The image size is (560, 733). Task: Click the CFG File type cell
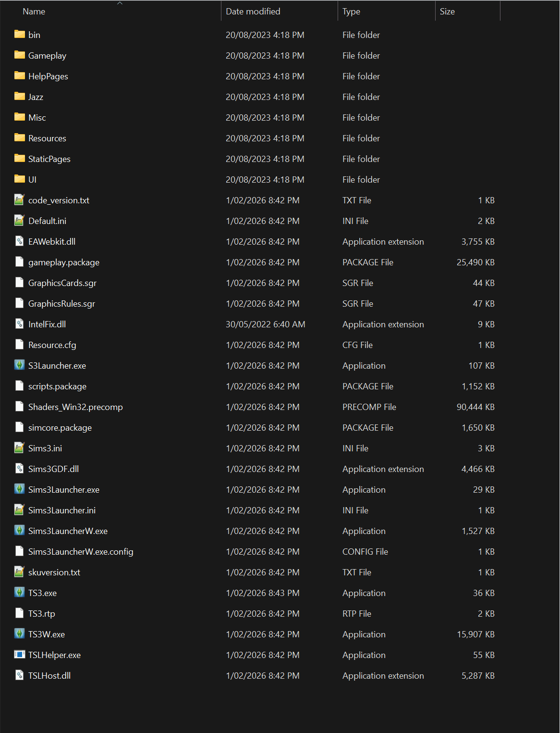[x=357, y=345]
